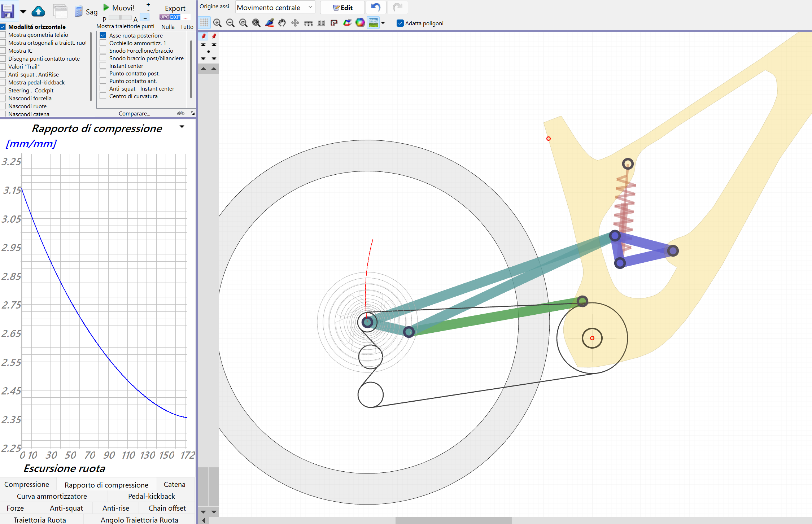812x524 pixels.
Task: Click the first red pin icon
Action: pyautogui.click(x=204, y=36)
